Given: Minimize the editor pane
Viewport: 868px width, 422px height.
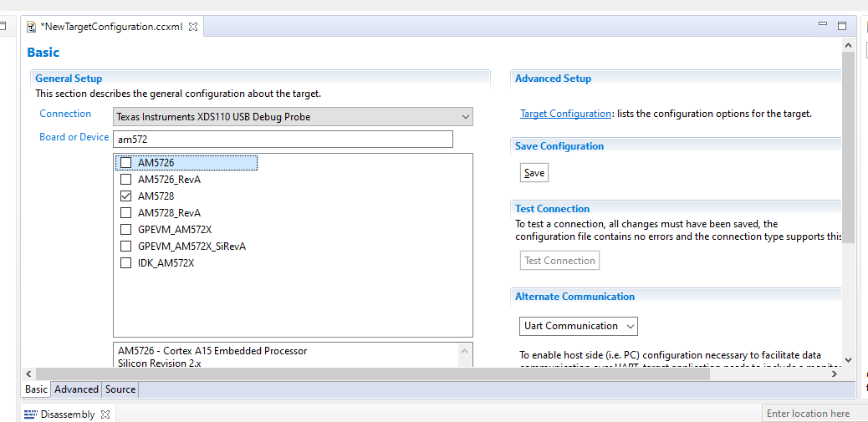Looking at the screenshot, I should 823,24.
